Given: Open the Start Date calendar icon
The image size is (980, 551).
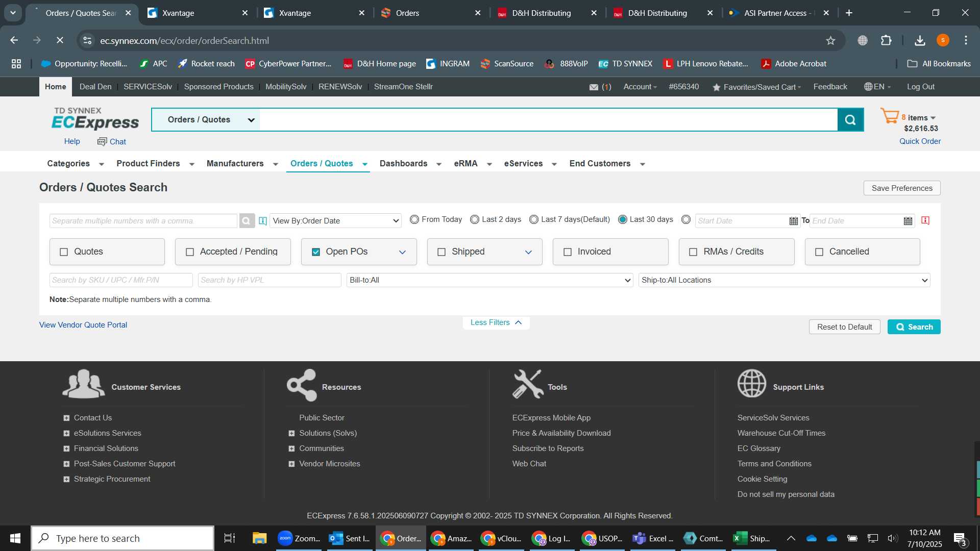Looking at the screenshot, I should coord(793,221).
